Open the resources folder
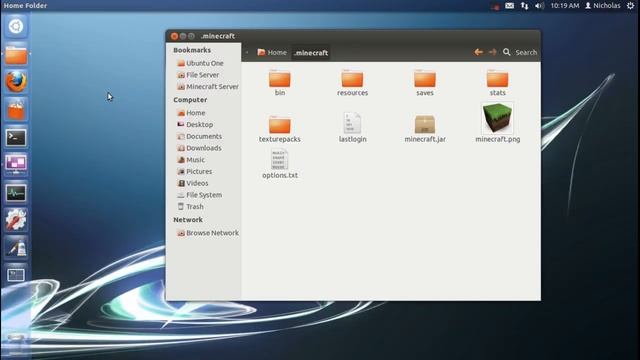Screen dimensions: 640x360 click(352, 83)
